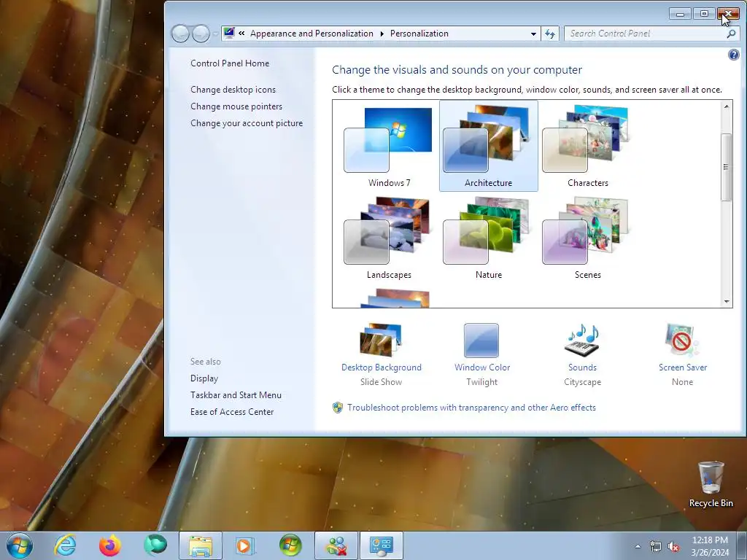Click the Search Control Panel field
The height and width of the screenshot is (560, 747).
(646, 34)
